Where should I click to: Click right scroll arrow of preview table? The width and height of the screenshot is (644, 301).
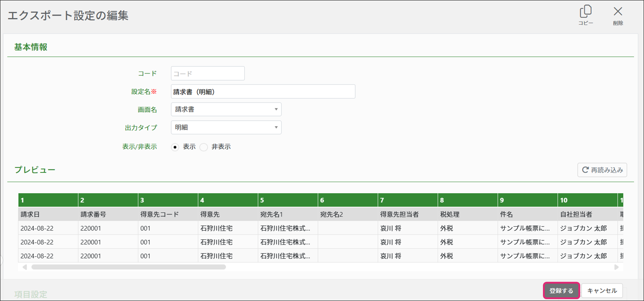616,267
